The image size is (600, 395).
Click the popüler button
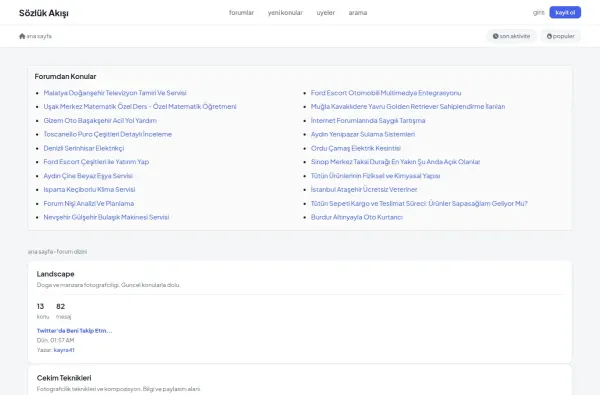tap(561, 36)
